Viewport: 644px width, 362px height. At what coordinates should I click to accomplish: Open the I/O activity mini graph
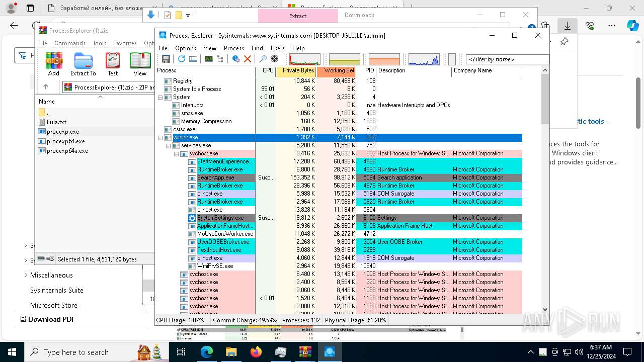424,59
